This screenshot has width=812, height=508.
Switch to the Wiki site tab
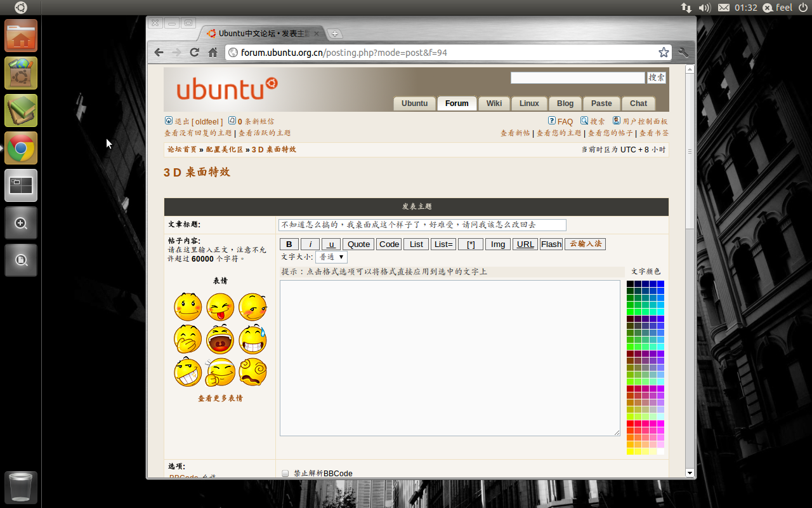494,104
